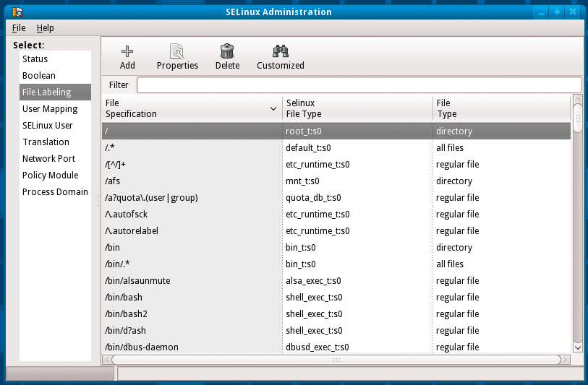Select SELinux User in the sidebar

click(55, 125)
